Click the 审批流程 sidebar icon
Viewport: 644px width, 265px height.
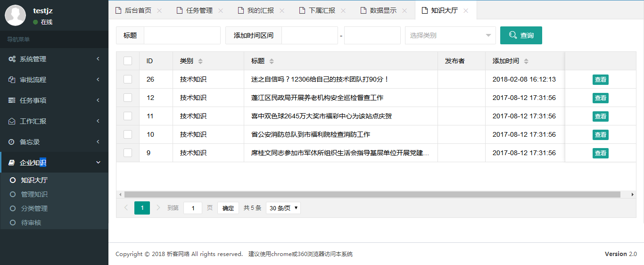click(12, 80)
